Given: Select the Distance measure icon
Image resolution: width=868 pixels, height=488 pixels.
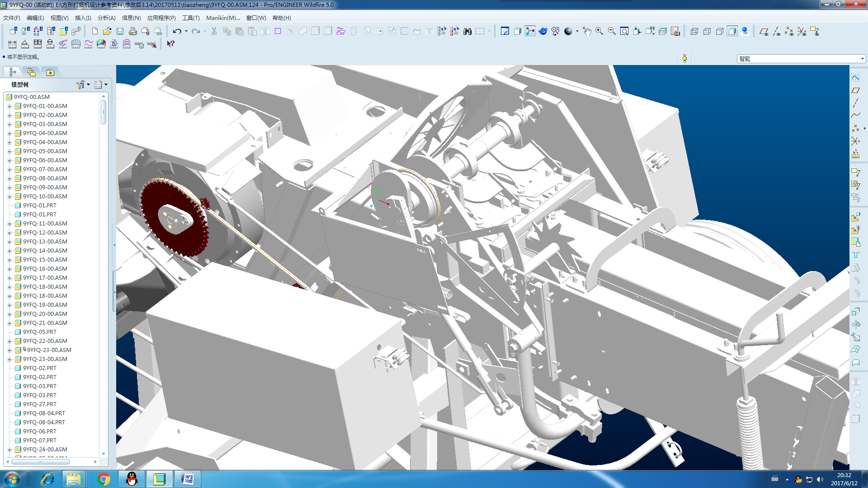Looking at the screenshot, I should 12,44.
